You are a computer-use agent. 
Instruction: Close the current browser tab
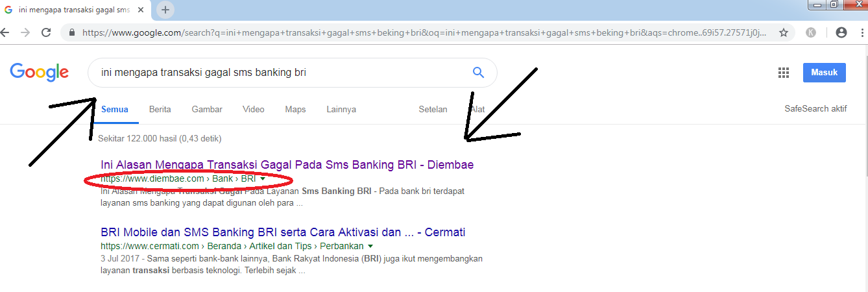pos(141,10)
